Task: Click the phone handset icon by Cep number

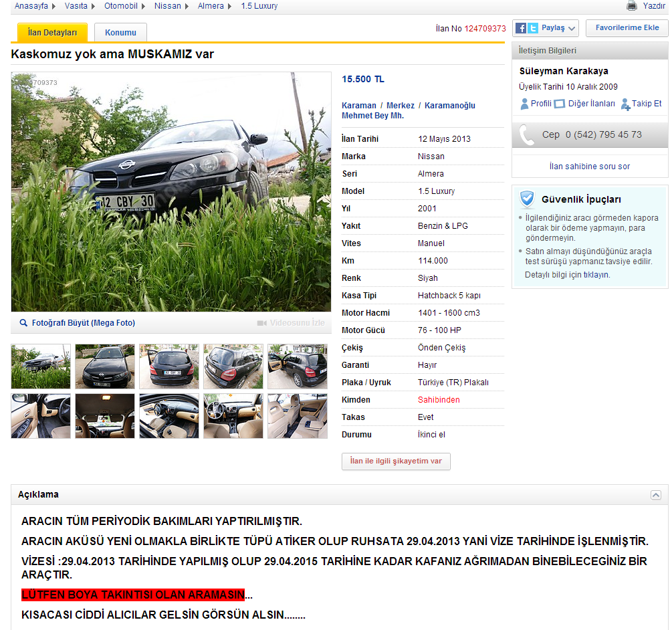Action: click(527, 135)
